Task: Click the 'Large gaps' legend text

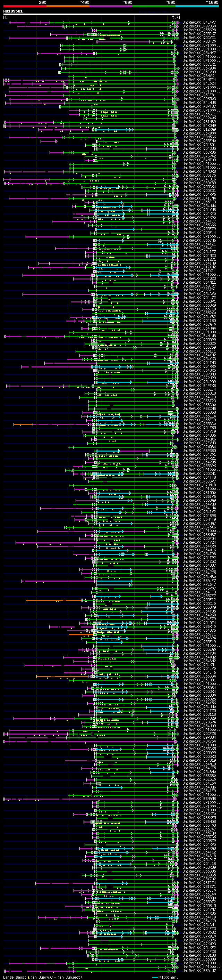Action: 15,977
